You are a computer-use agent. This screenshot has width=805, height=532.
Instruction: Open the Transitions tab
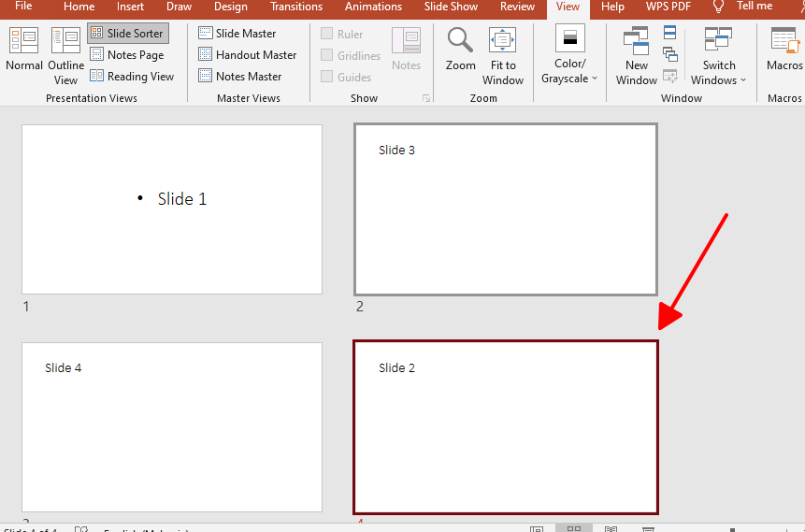click(x=295, y=7)
